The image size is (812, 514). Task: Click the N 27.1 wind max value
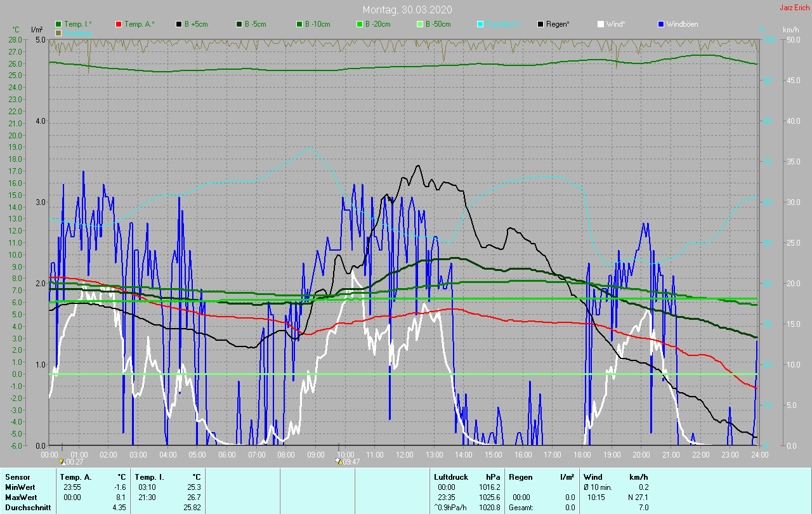click(x=637, y=498)
